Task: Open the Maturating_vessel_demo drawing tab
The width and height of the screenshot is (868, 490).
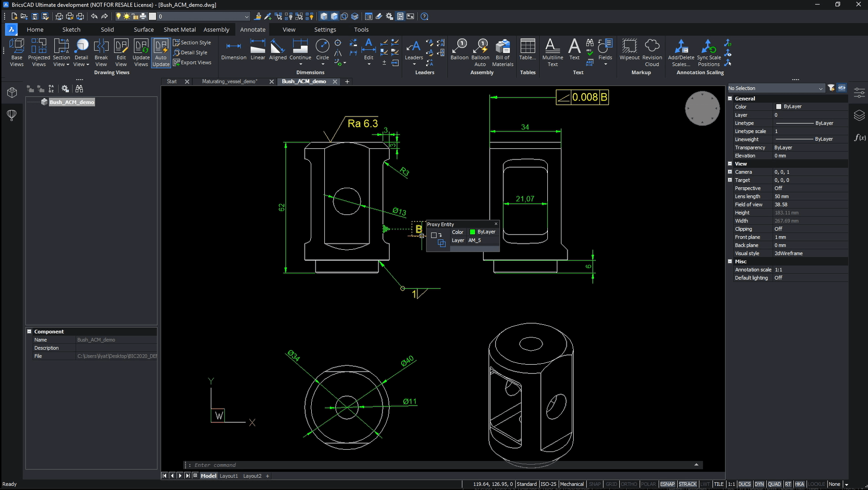Action: 229,81
